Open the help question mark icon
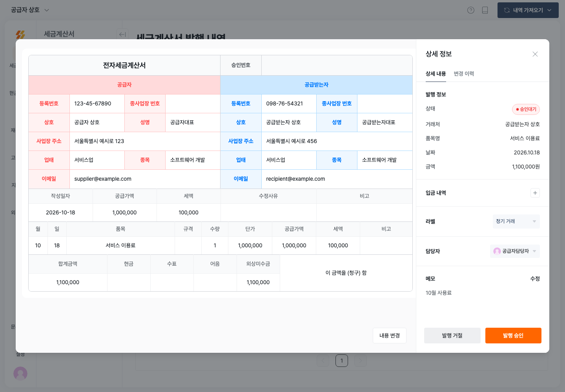The height and width of the screenshot is (392, 565). click(471, 10)
